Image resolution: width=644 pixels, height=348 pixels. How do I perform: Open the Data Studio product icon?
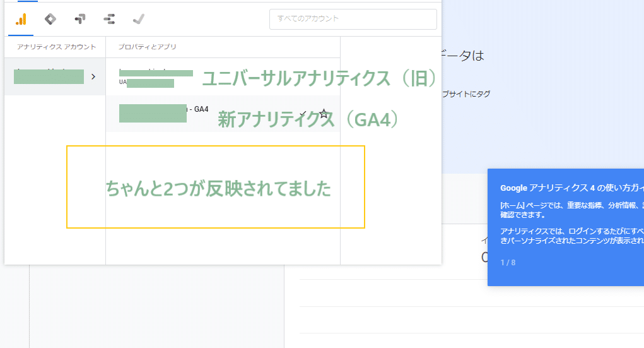tap(109, 19)
